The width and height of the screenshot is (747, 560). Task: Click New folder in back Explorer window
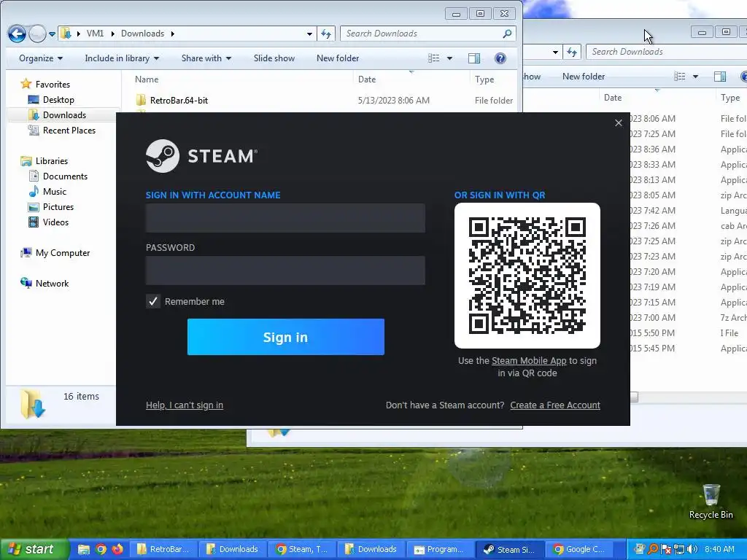[584, 76]
